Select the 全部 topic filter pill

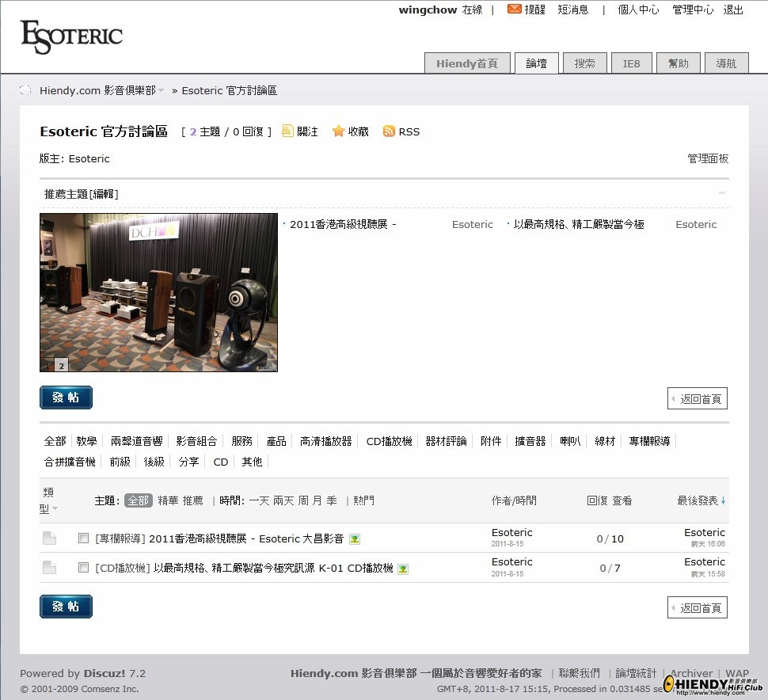pyautogui.click(x=139, y=500)
